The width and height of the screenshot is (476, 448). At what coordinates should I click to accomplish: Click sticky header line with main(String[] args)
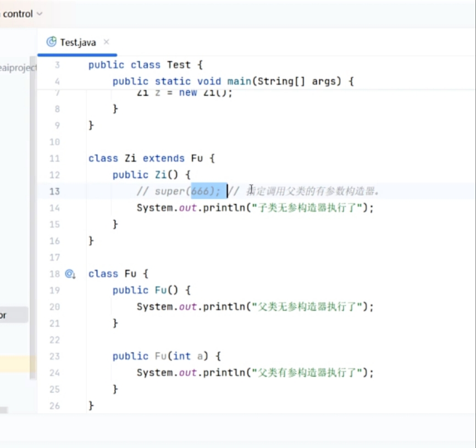tap(233, 81)
